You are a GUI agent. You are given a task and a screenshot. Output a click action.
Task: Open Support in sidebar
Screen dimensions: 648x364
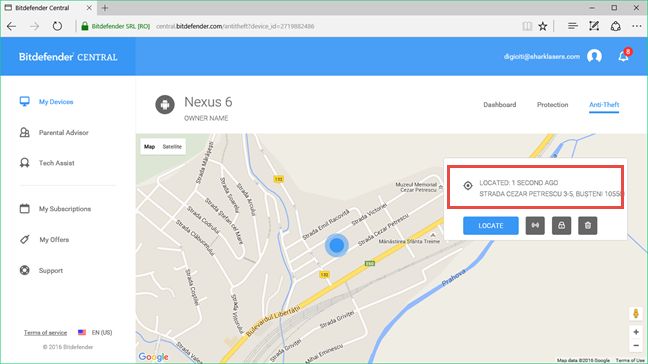tap(51, 271)
